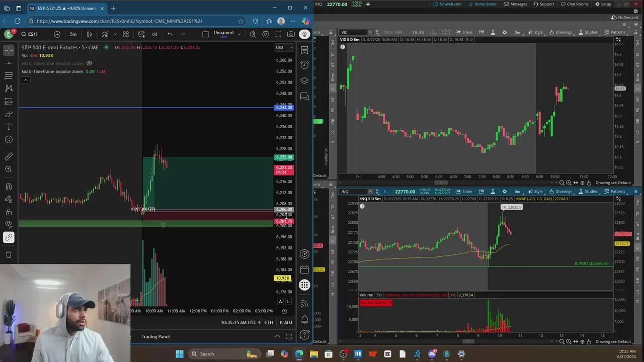This screenshot has width=644, height=362.
Task: Open Drawings menu on VIX chart
Action: (560, 32)
